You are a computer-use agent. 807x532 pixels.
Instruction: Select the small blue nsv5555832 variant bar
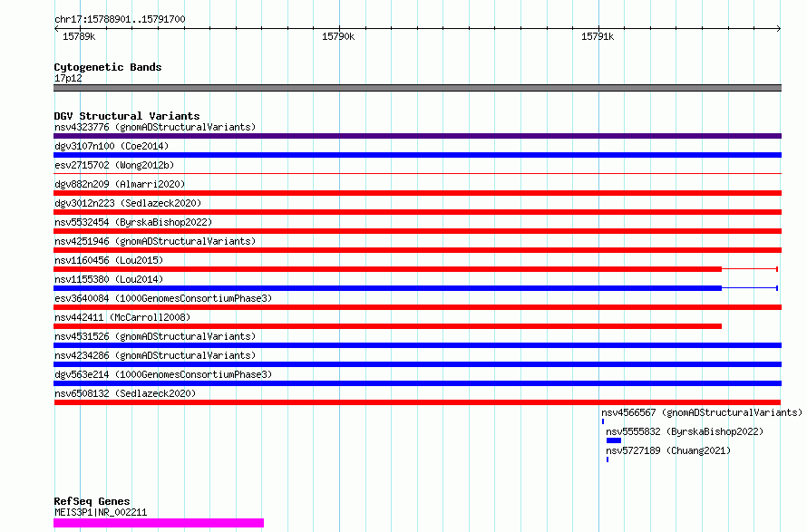[614, 440]
